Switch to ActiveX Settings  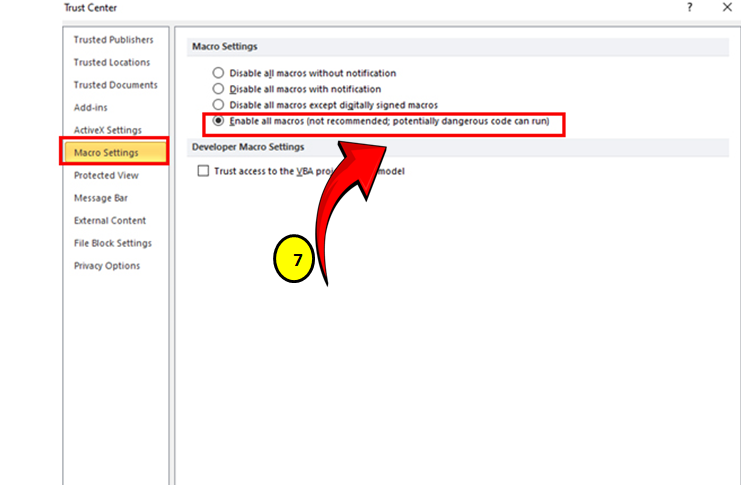[x=107, y=130]
